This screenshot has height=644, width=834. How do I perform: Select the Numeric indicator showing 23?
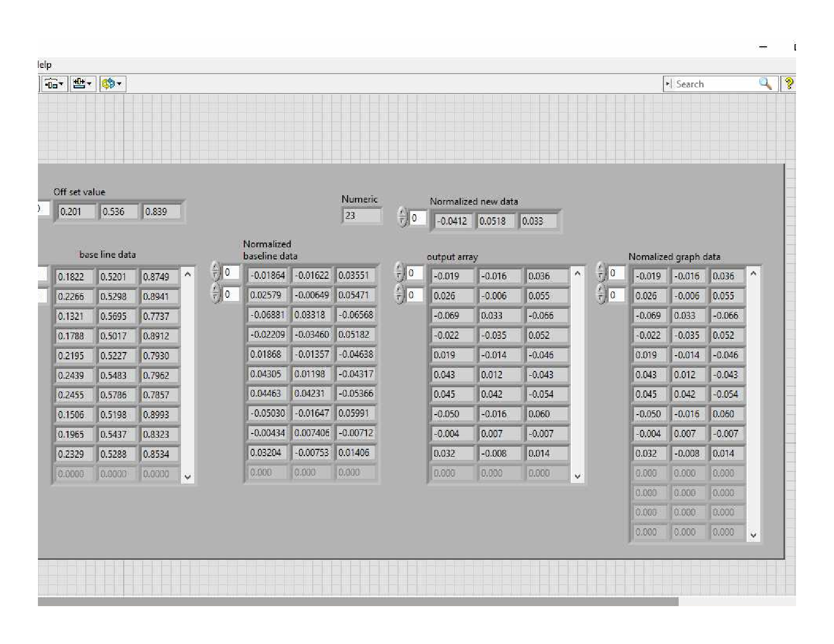click(361, 216)
